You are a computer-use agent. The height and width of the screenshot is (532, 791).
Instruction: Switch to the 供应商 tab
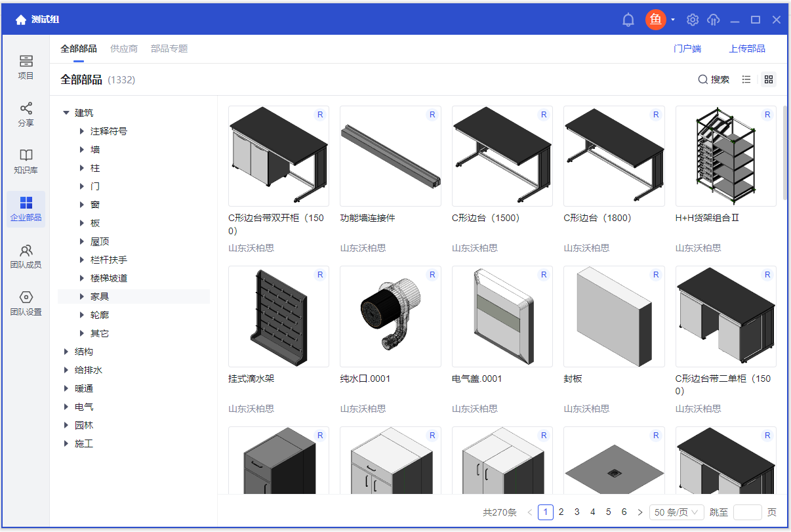(x=124, y=49)
